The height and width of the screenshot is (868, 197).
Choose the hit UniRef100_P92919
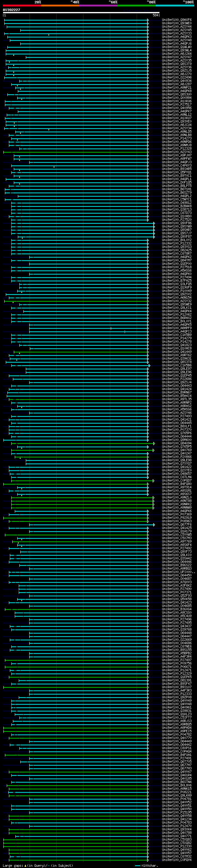[177, 518]
